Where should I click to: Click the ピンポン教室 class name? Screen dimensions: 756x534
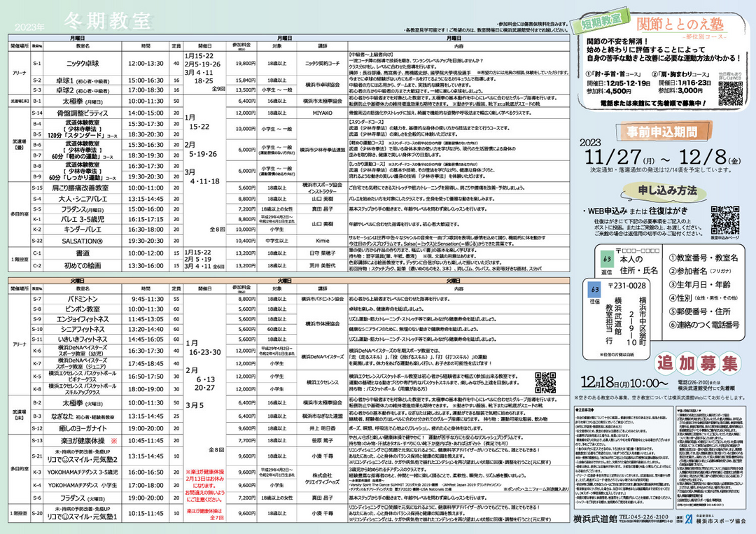pyautogui.click(x=83, y=309)
